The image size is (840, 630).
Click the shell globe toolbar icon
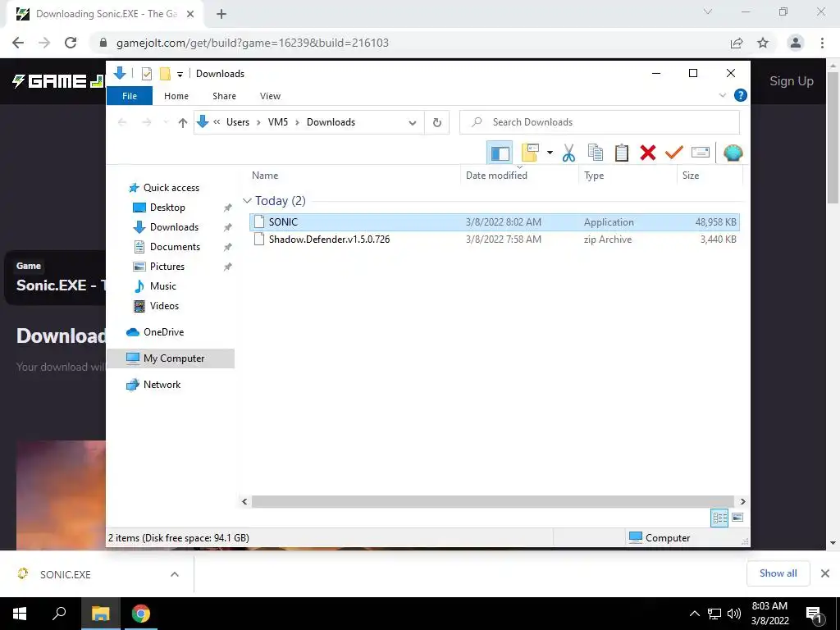(x=733, y=153)
